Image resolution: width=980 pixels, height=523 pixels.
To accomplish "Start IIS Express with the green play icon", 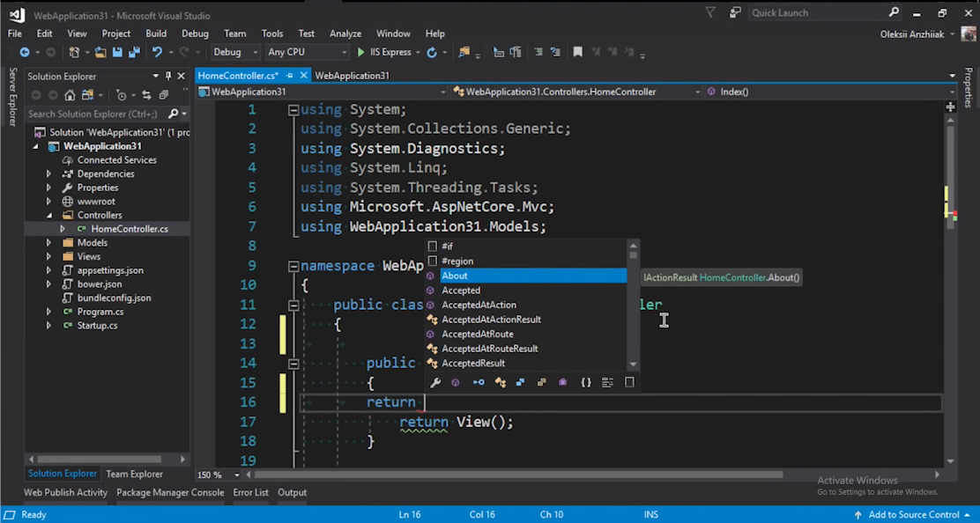I will tap(360, 53).
